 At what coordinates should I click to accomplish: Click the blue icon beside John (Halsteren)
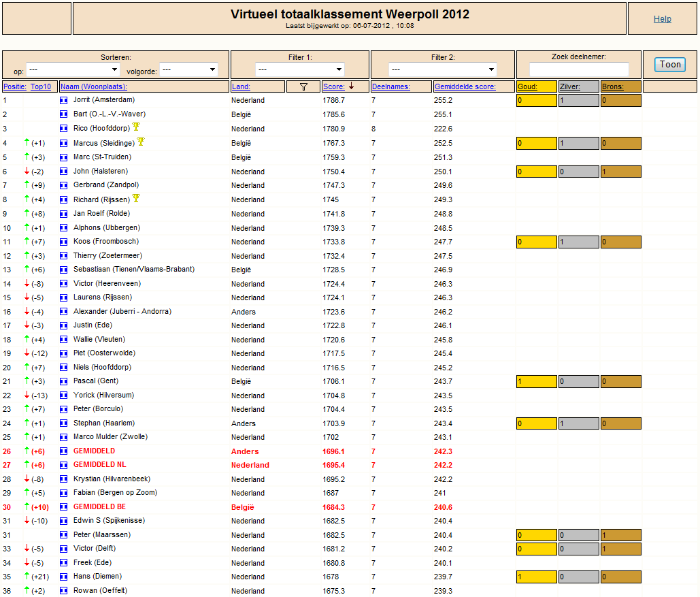64,172
